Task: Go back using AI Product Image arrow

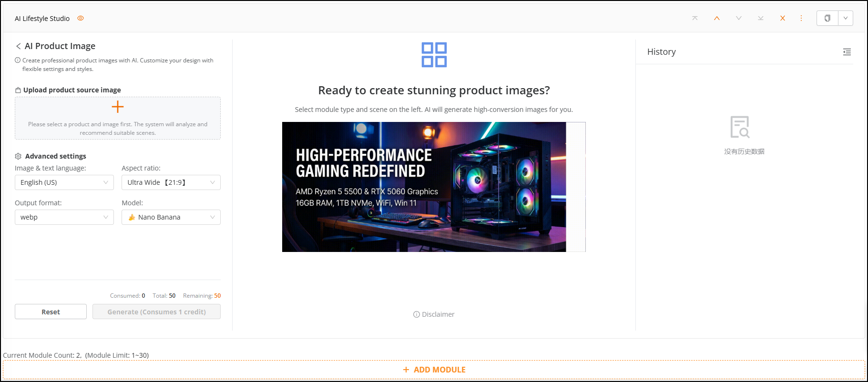Action: coord(19,46)
